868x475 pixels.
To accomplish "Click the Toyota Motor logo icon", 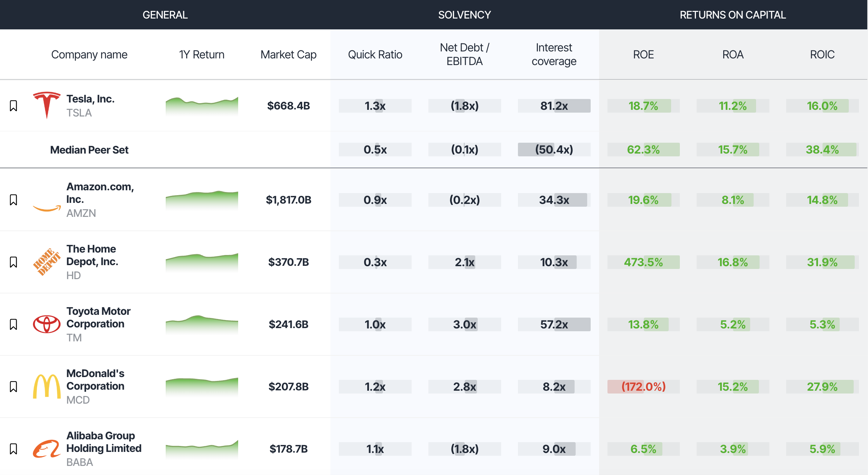I will click(47, 324).
